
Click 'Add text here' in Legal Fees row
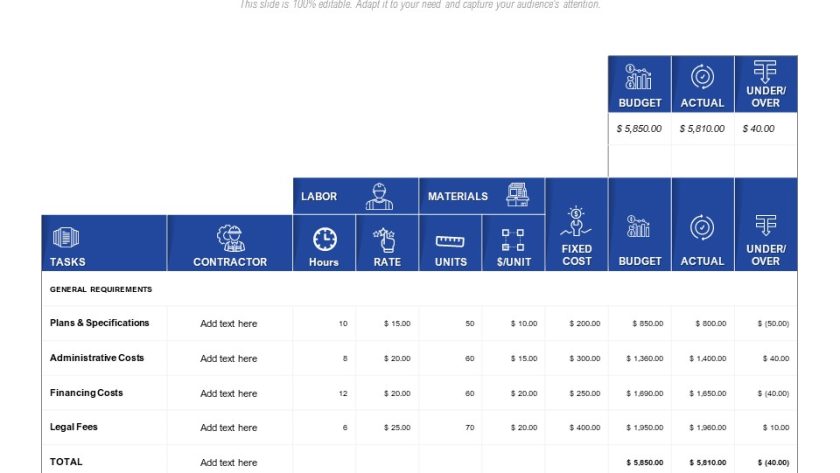[x=229, y=427]
